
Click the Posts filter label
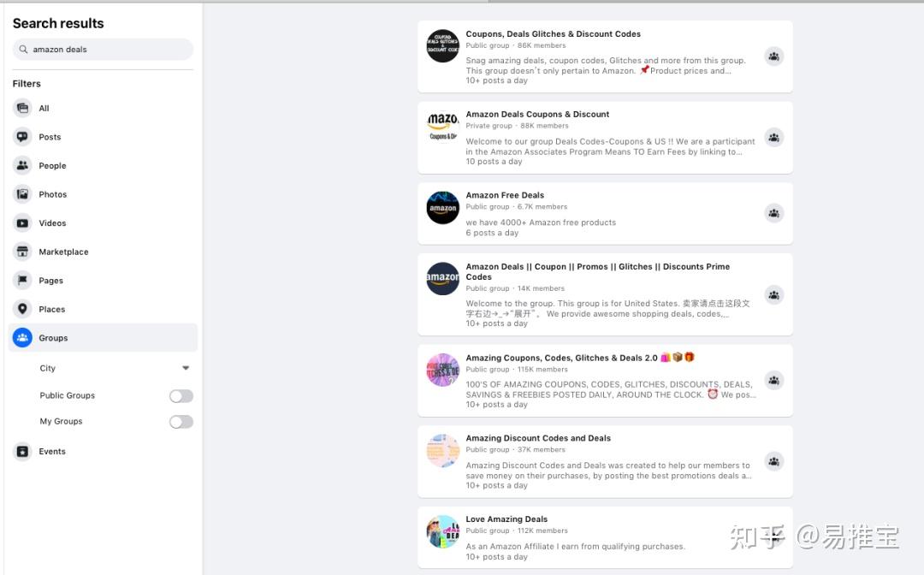(x=50, y=137)
